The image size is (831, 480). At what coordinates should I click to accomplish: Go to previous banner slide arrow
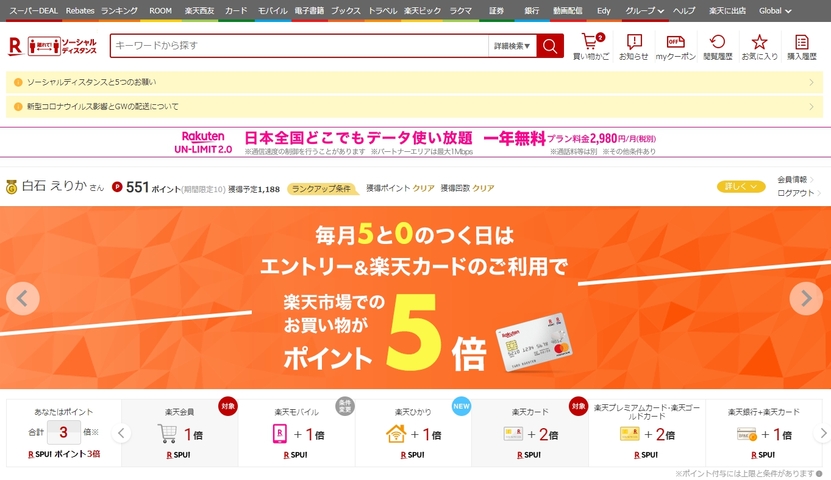(23, 298)
